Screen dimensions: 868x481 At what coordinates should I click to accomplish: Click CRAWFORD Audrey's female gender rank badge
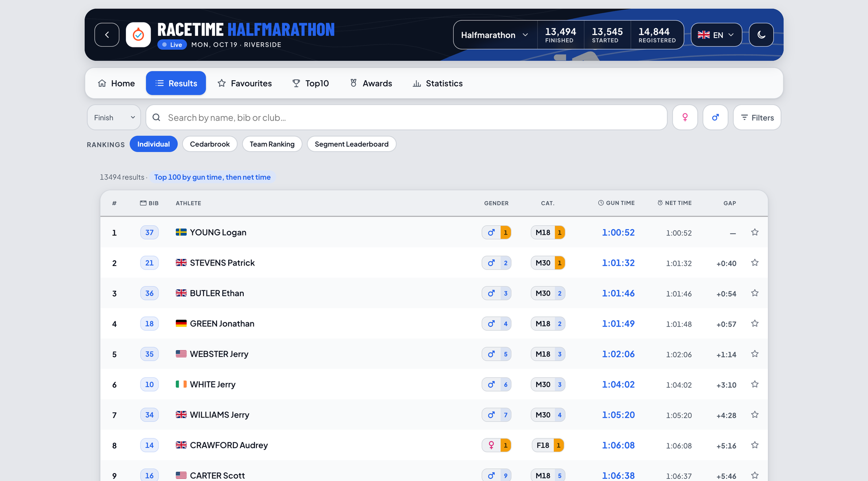[496, 445]
